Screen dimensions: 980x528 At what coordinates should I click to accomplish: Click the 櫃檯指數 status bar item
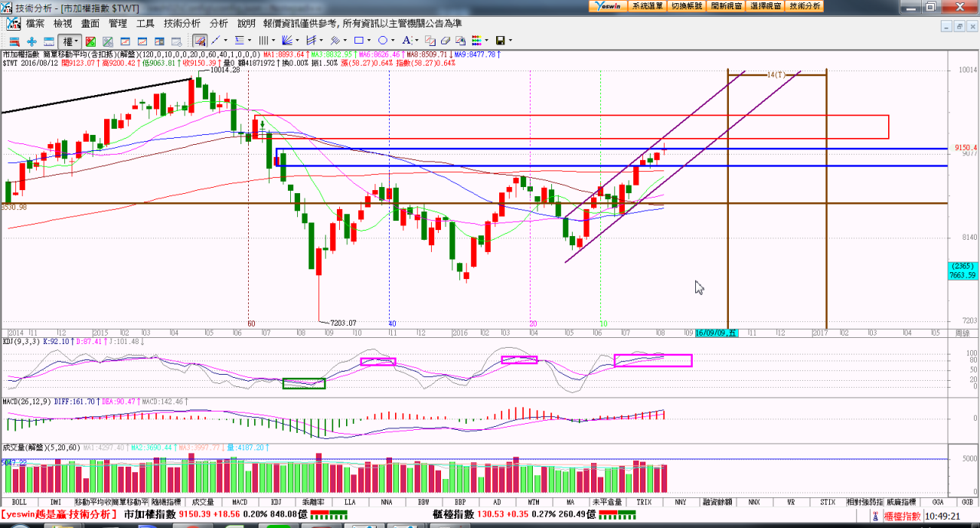[901, 516]
